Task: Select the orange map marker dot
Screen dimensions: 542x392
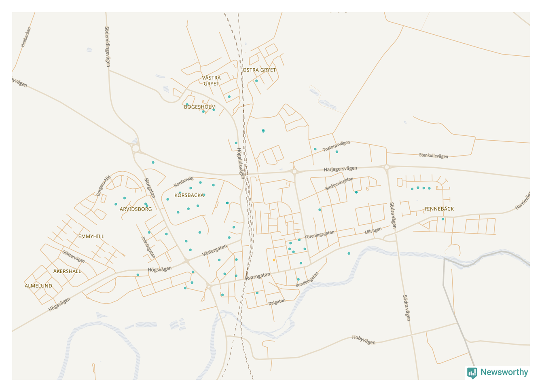Action: coord(274,260)
